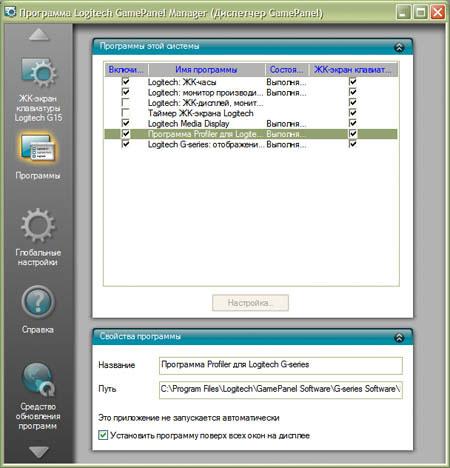Toggle keyboard LCD checkbox for G-series: отображение row
The height and width of the screenshot is (468, 450).
(352, 144)
